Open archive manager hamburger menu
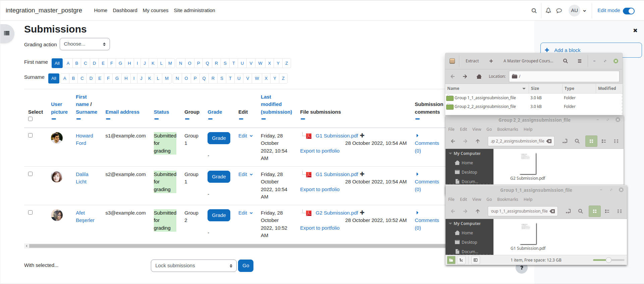 580,61
